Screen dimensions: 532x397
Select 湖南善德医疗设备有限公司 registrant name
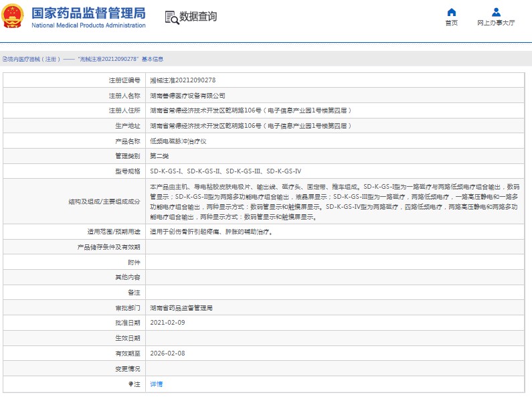point(187,96)
